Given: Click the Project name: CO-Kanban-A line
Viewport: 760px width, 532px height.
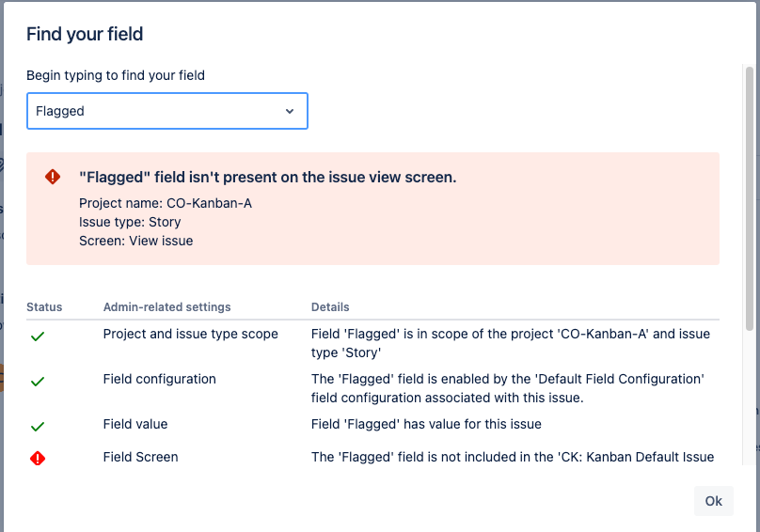Looking at the screenshot, I should point(166,203).
